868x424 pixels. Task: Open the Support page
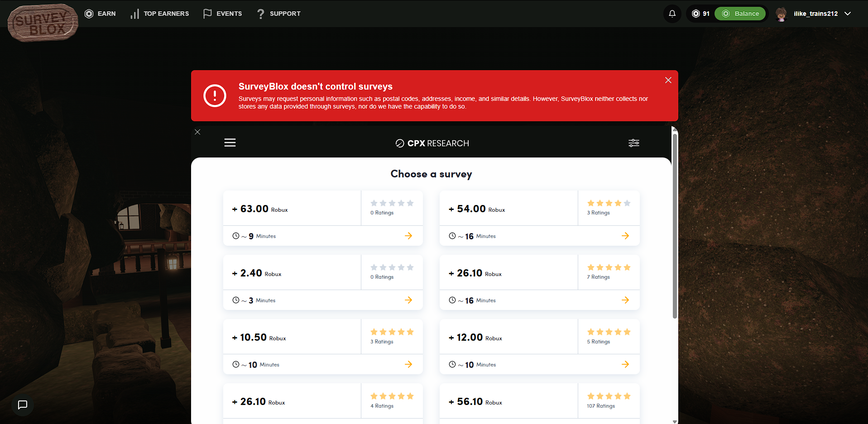pyautogui.click(x=278, y=14)
